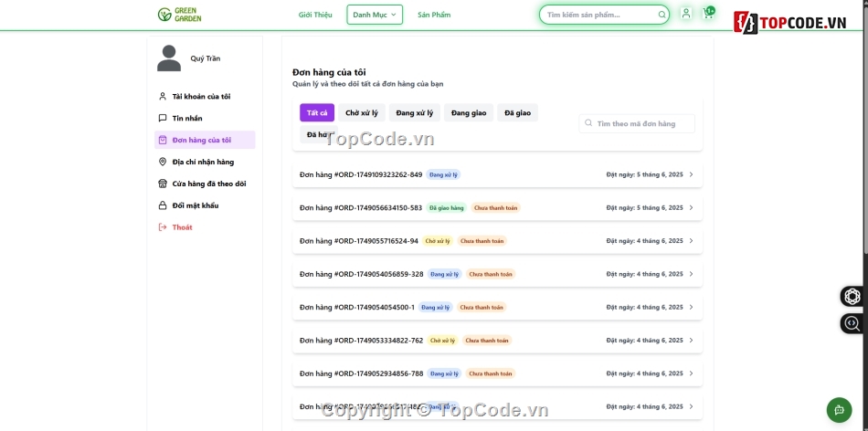This screenshot has height=431, width=868.
Task: Expand order #ORD-1749056634150-583 chevron
Action: tap(691, 207)
